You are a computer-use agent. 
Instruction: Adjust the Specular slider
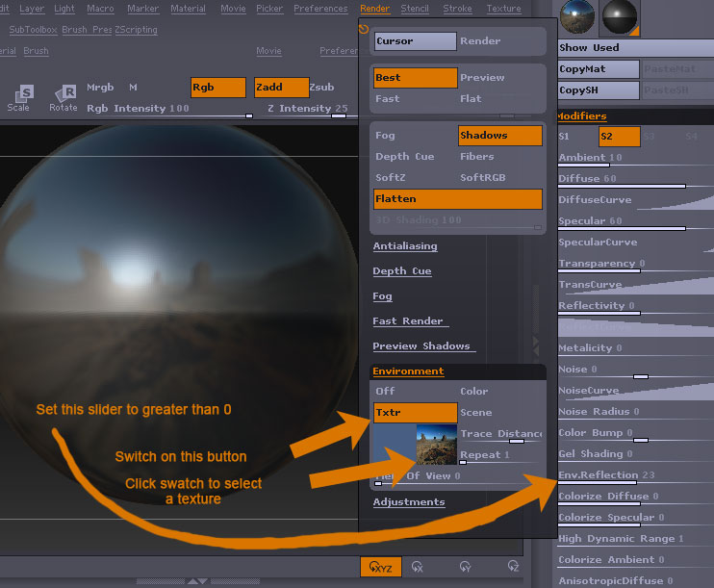(x=636, y=222)
